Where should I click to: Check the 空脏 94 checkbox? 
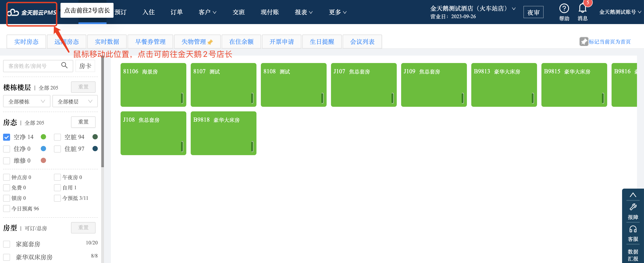coord(57,137)
